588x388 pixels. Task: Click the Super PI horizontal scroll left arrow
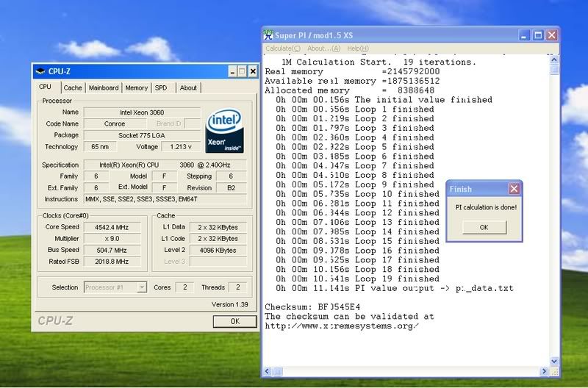268,371
